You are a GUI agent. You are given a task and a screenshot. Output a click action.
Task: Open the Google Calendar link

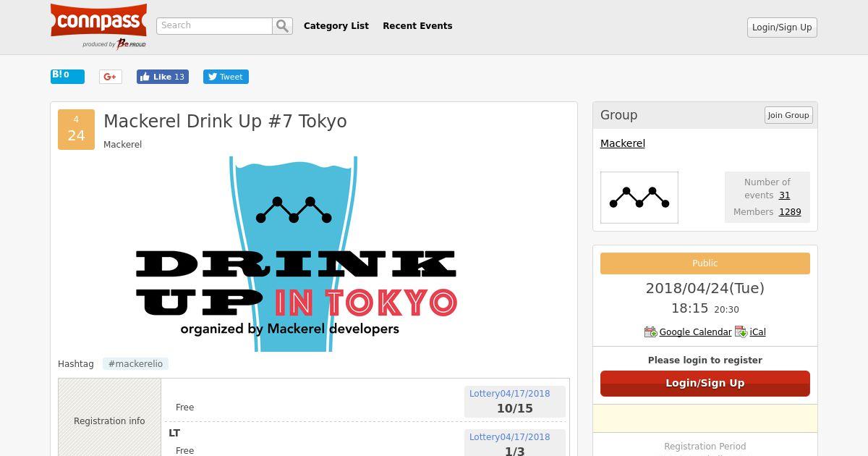pos(695,332)
